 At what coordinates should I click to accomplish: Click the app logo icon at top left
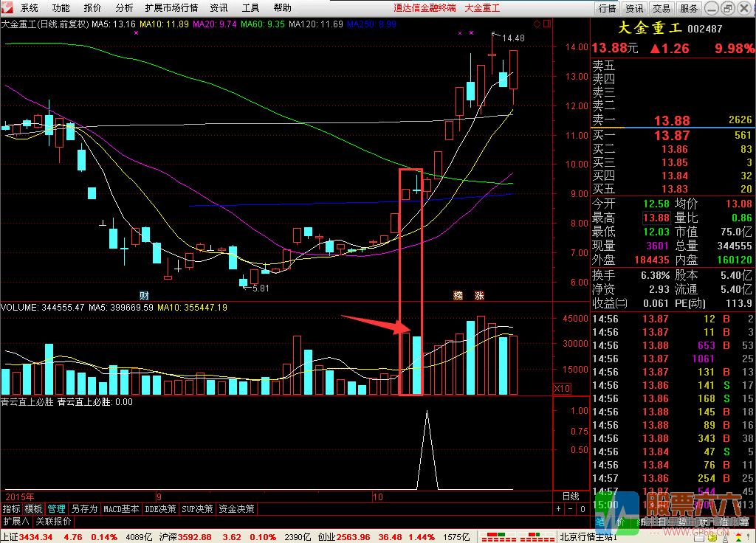pos(7,7)
